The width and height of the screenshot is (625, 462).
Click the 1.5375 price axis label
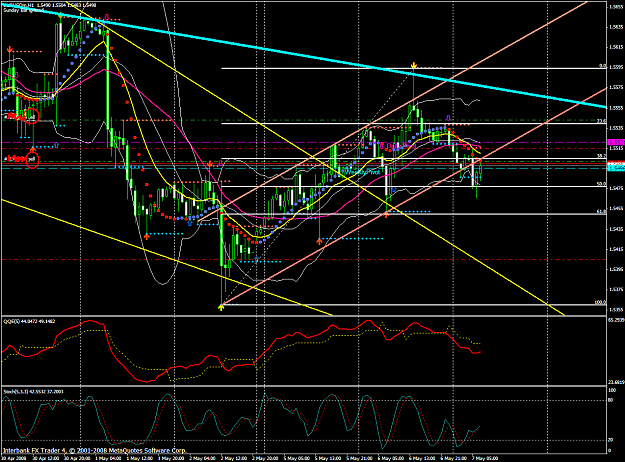616,290
